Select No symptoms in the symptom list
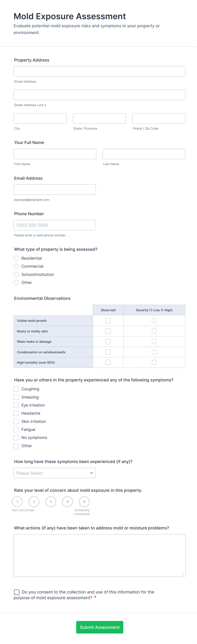 pos(16,437)
